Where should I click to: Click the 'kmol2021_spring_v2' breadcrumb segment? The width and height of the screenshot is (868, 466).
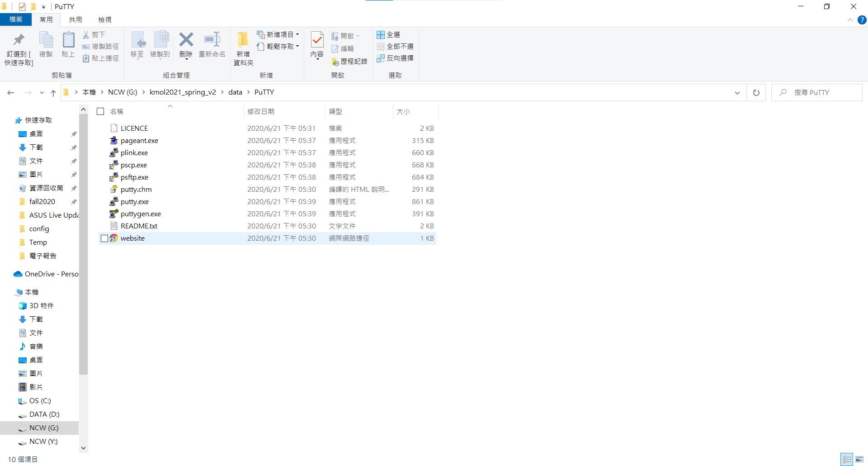183,92
